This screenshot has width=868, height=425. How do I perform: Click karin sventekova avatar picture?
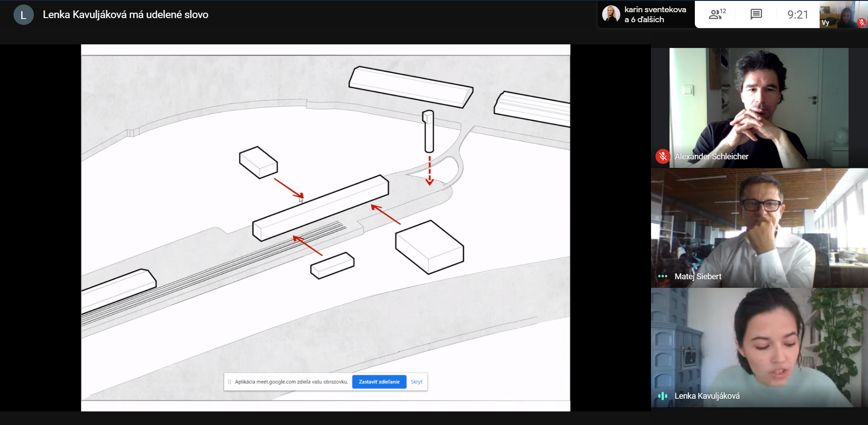tap(611, 14)
